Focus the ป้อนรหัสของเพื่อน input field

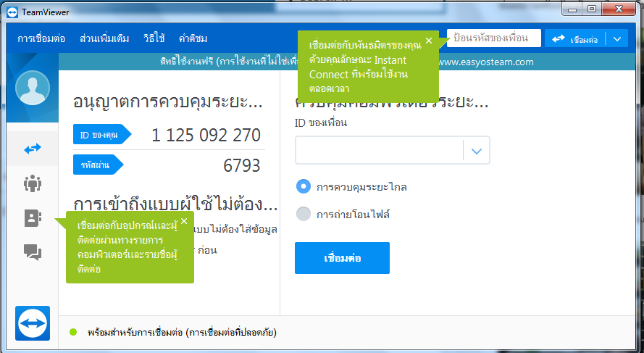coord(493,38)
